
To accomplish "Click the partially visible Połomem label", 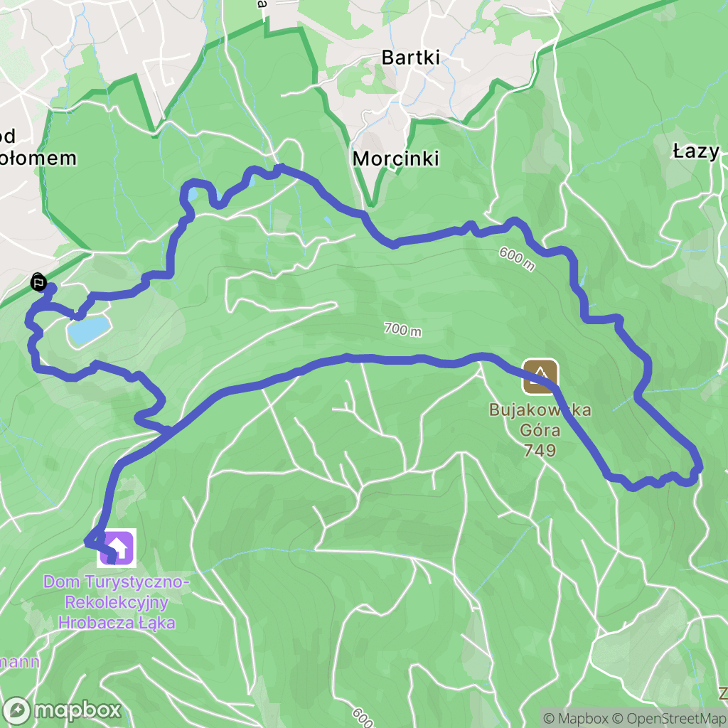I will coord(38,159).
